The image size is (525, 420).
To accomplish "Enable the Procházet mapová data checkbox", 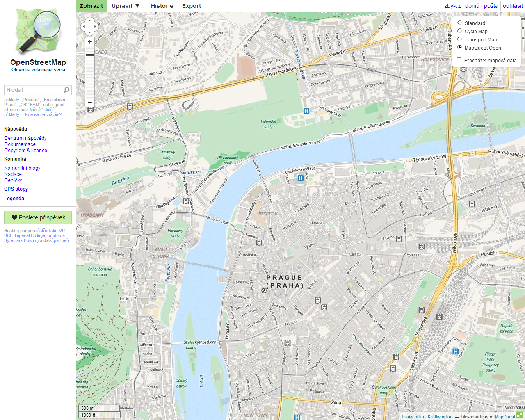I will pyautogui.click(x=459, y=59).
